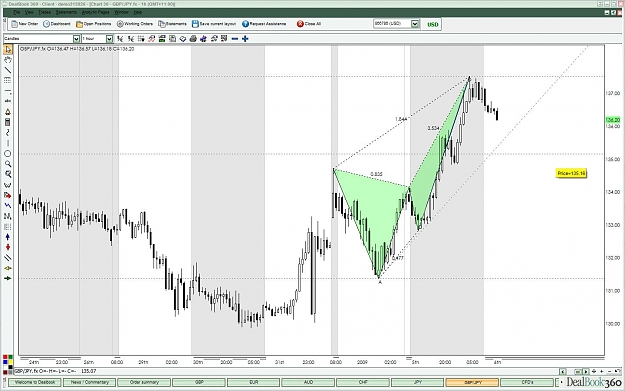Click Request Assistance
Viewport: 625px width, 391px height.
[x=264, y=24]
